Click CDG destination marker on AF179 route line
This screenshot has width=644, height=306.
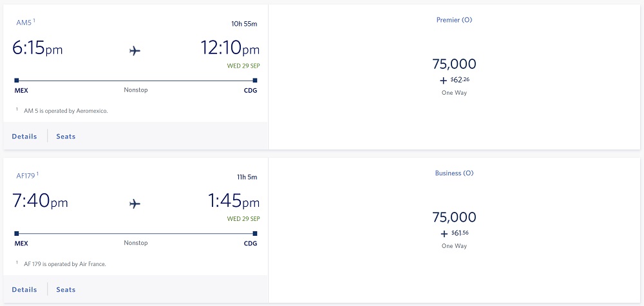(x=255, y=234)
